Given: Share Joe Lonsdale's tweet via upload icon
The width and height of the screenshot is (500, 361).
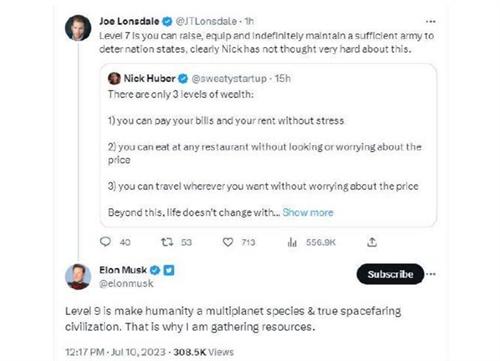Looking at the screenshot, I should tap(372, 242).
